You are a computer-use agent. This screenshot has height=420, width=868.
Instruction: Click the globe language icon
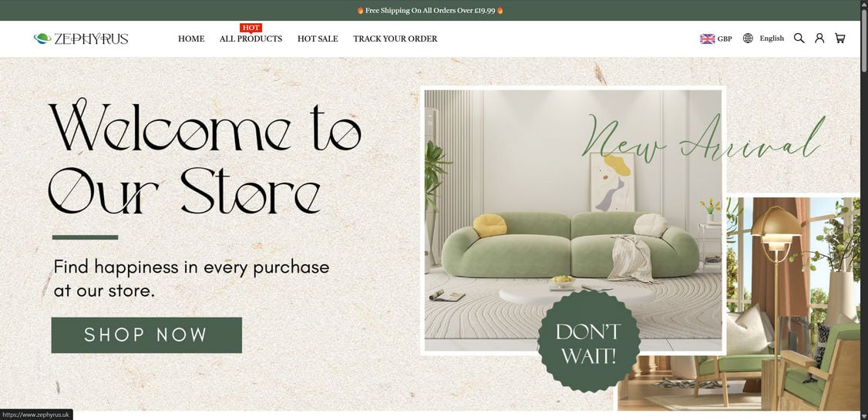coord(748,39)
